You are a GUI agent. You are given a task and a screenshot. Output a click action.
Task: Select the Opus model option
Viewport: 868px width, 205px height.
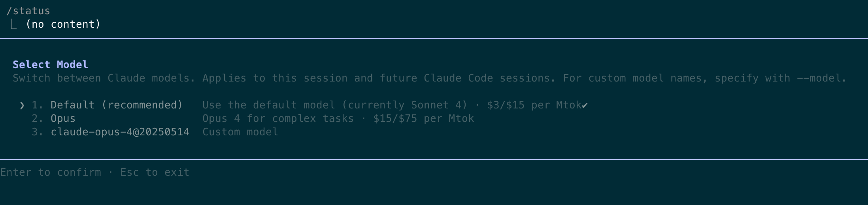click(63, 119)
